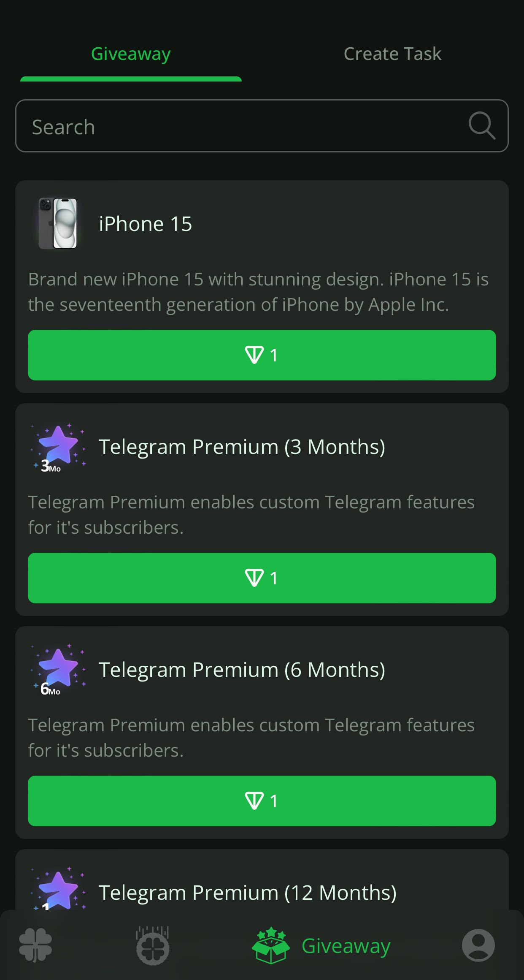
Task: Open Telegram Premium (6 Months) title
Action: (x=242, y=670)
